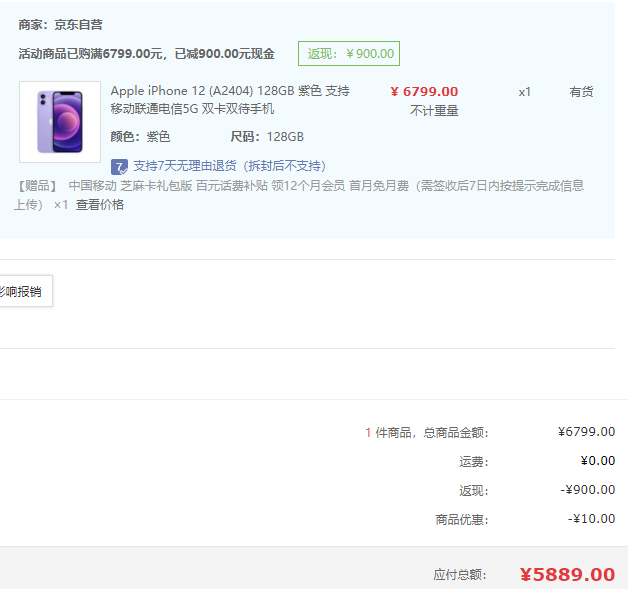Click the 应付总额 label
The width and height of the screenshot is (628, 589).
tap(460, 575)
